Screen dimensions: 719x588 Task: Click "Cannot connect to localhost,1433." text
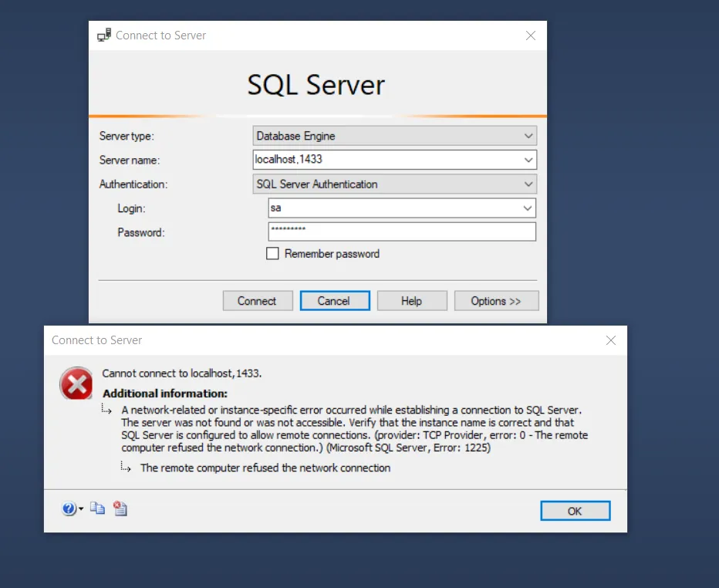coord(181,373)
